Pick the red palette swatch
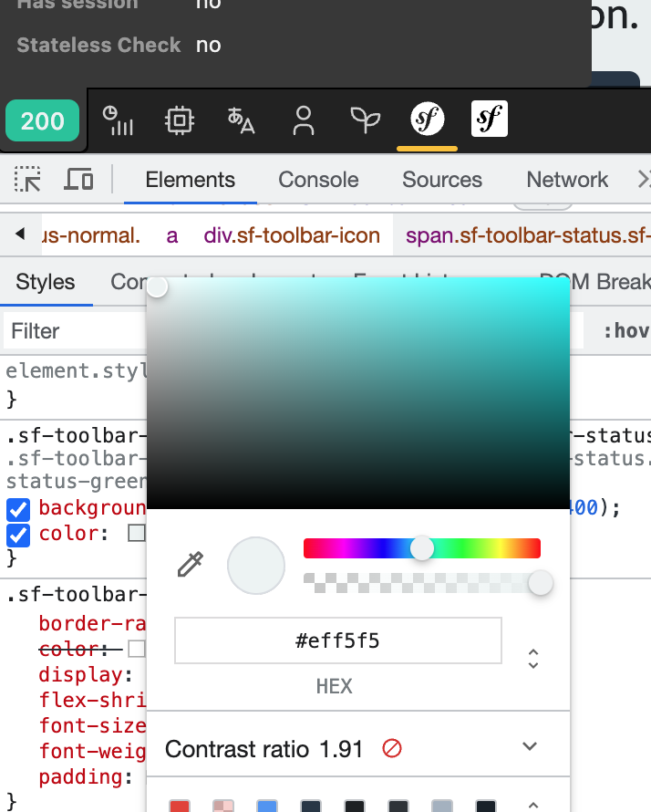 pos(180,807)
